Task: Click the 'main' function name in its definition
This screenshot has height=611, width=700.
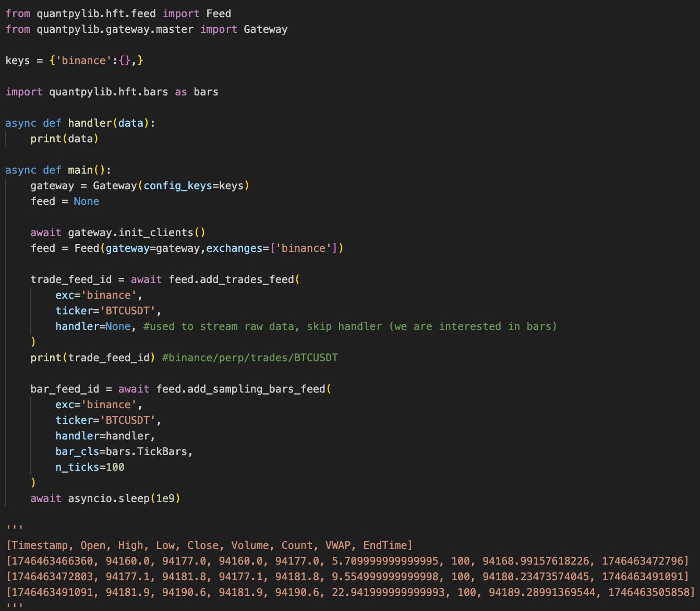Action: pyautogui.click(x=80, y=170)
